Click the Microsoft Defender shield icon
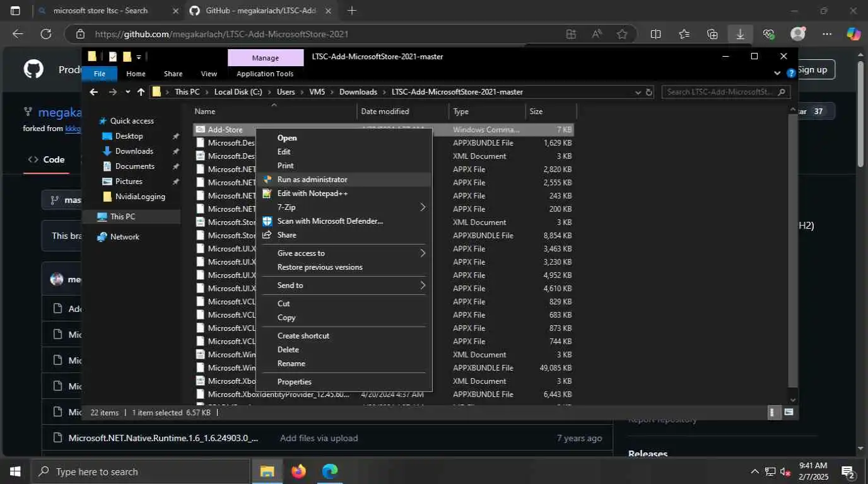 click(x=267, y=221)
